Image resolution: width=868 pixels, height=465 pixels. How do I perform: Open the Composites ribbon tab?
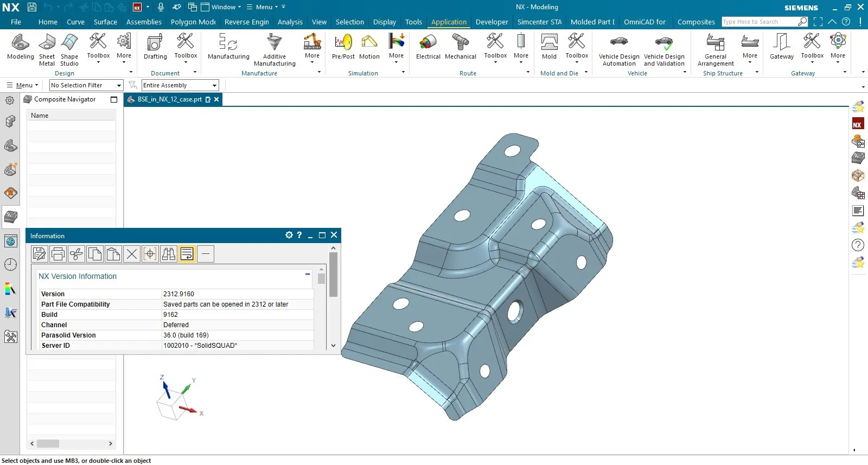[x=696, y=22]
